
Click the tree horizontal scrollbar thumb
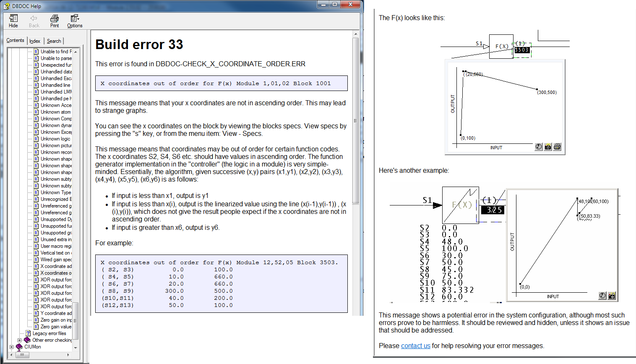pyautogui.click(x=22, y=355)
